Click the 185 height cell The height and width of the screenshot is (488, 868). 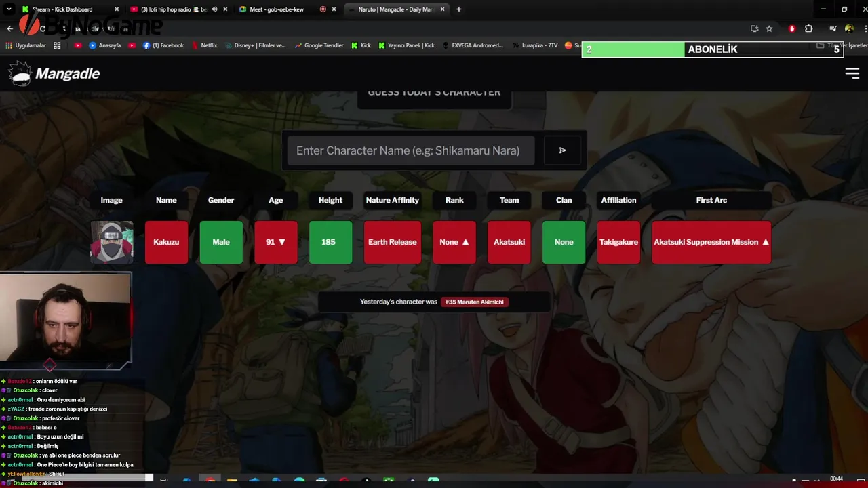330,242
